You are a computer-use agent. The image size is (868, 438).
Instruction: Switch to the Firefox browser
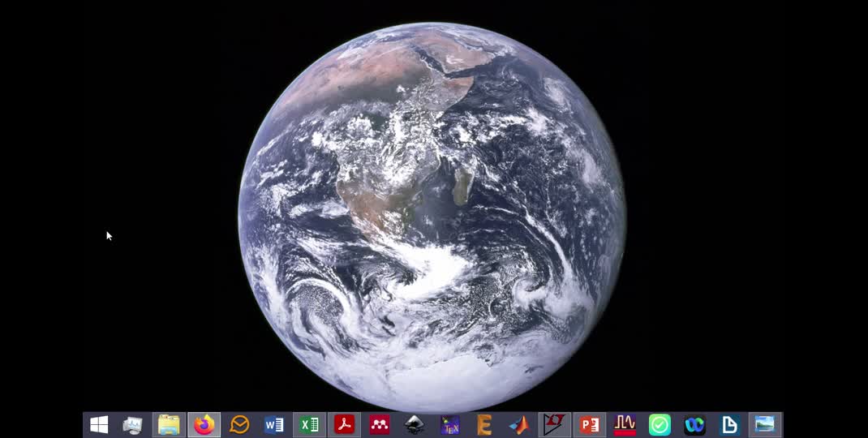(204, 425)
